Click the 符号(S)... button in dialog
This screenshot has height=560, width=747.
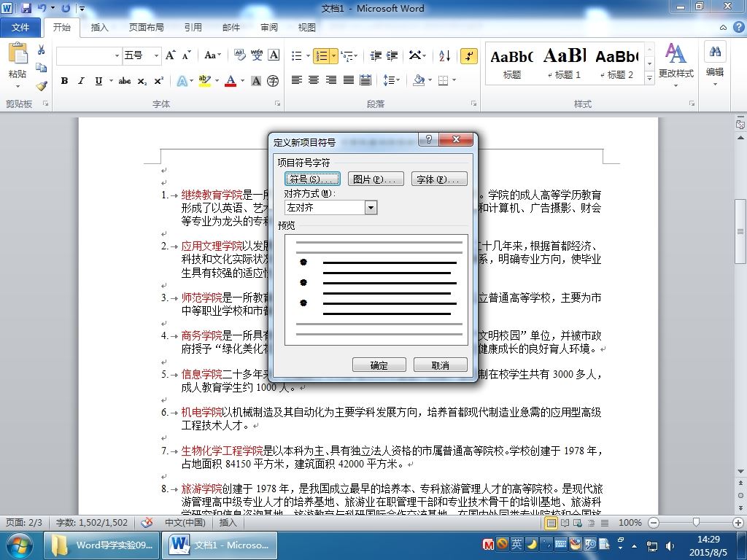(x=312, y=179)
